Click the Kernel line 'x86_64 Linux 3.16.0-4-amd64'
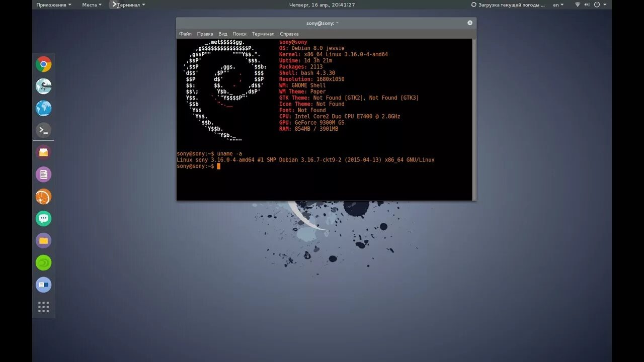This screenshot has width=644, height=362. [346, 54]
